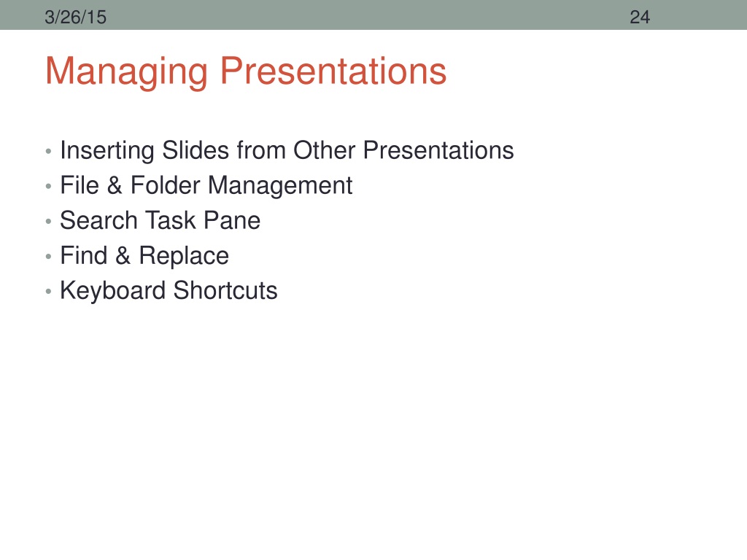
Task: Select 'Inserting Slides from Other Presentations' bullet
Action: pos(287,150)
